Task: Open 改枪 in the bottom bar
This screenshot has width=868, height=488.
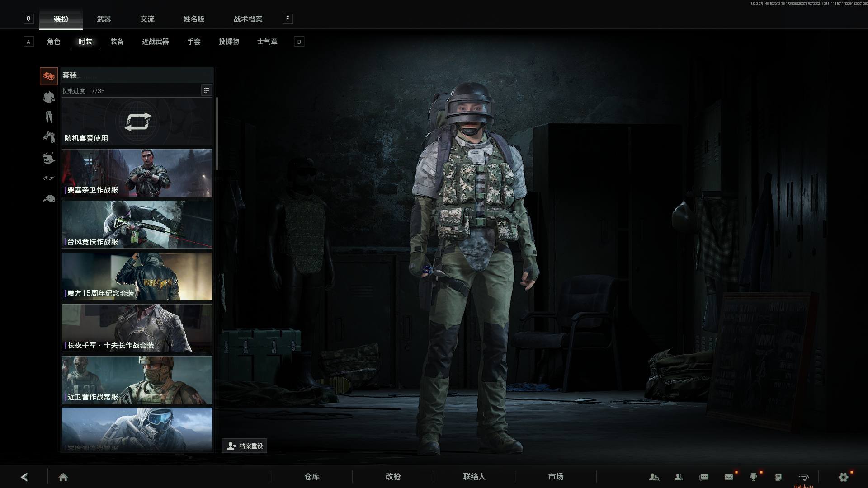Action: [393, 477]
